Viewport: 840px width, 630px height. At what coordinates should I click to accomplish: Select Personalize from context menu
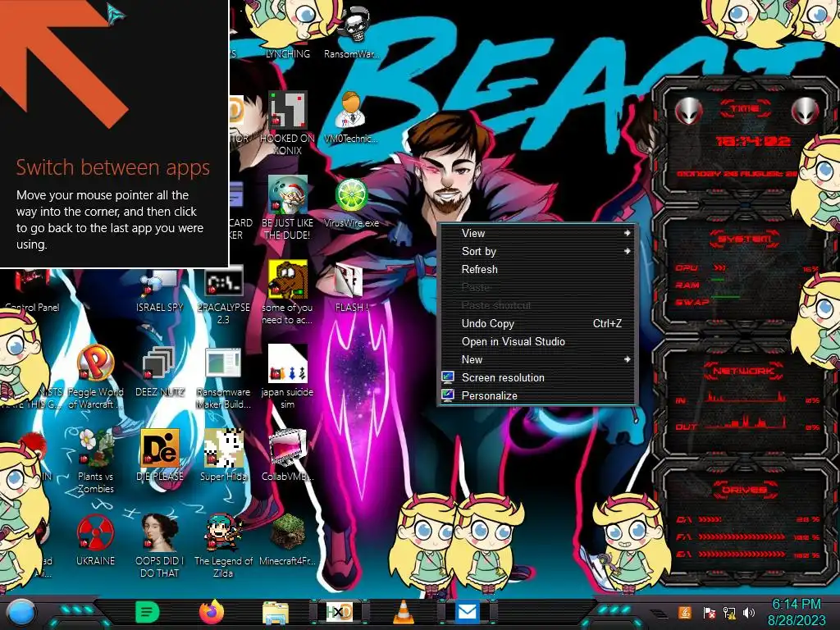(x=537, y=395)
